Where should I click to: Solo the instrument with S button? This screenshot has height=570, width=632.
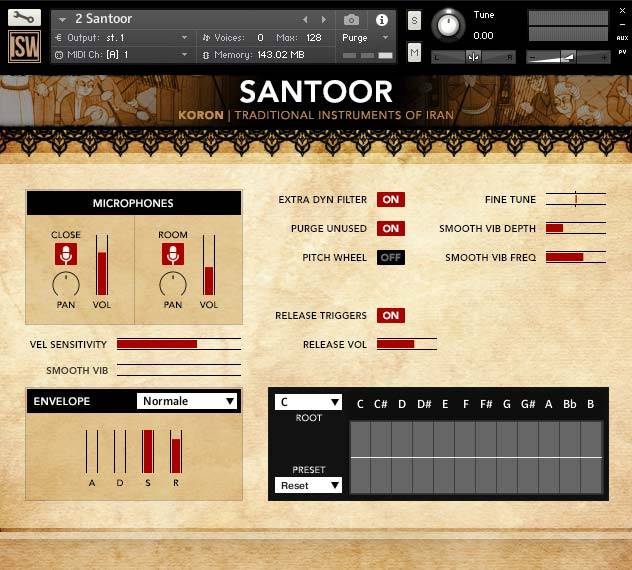click(x=414, y=20)
